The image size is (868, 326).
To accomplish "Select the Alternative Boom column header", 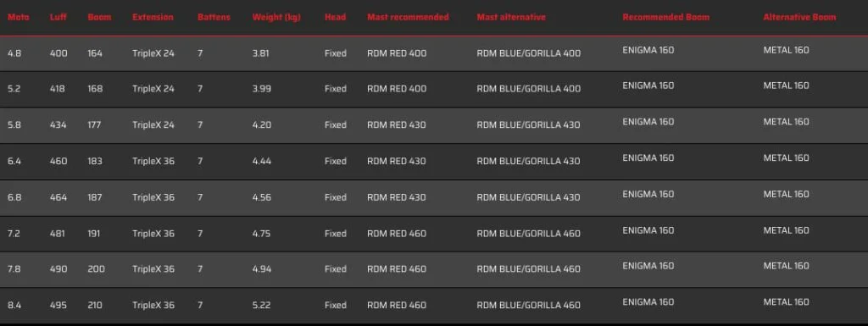I will (x=799, y=17).
